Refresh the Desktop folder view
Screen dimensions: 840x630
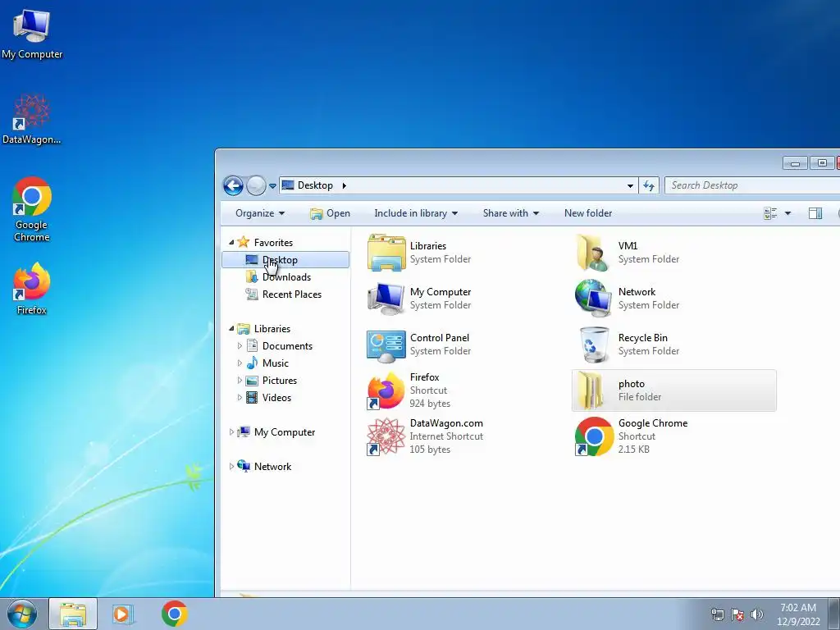click(x=649, y=185)
